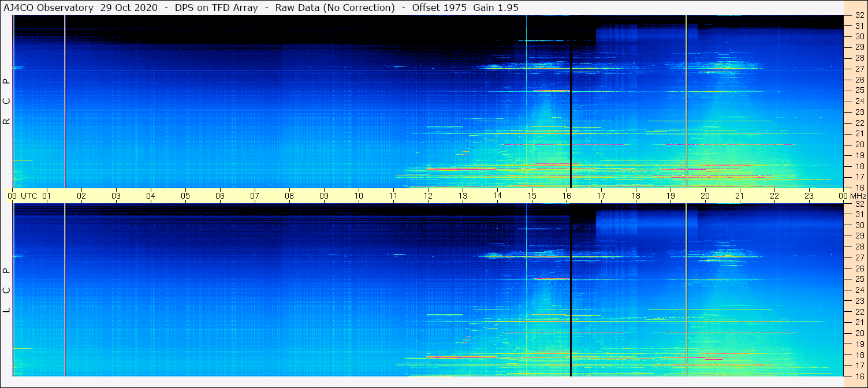Click hour label '14' on time axis
Viewport: 868px width, 388px height.
point(497,196)
